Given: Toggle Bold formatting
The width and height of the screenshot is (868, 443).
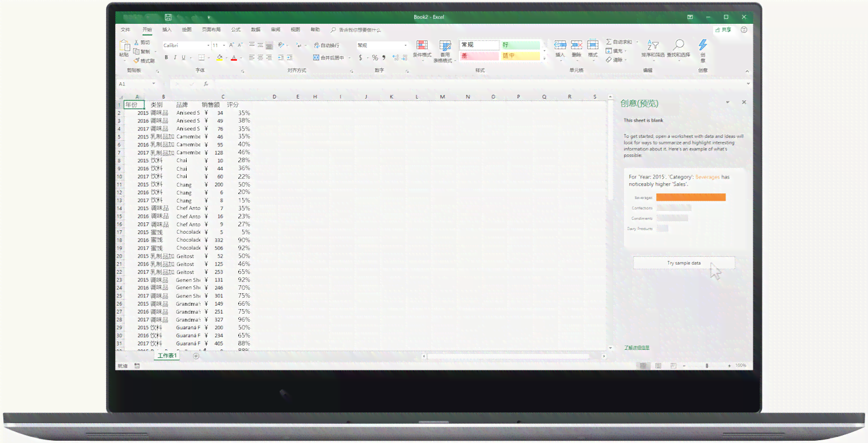Looking at the screenshot, I should pos(166,57).
